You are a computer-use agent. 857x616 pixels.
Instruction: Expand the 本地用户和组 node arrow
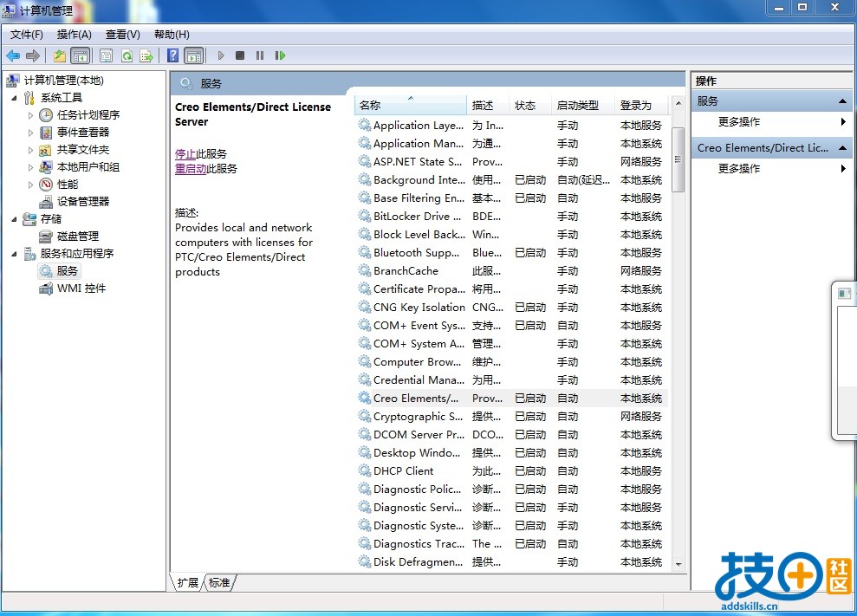30,168
